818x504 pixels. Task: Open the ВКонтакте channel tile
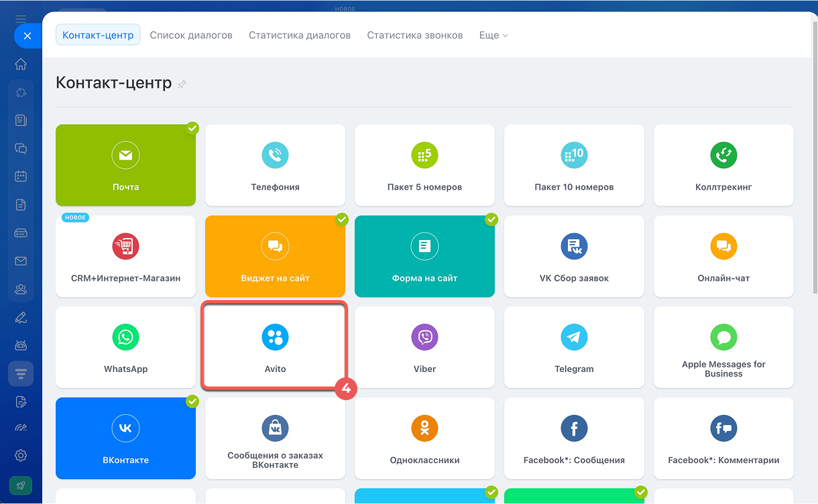[x=125, y=438]
